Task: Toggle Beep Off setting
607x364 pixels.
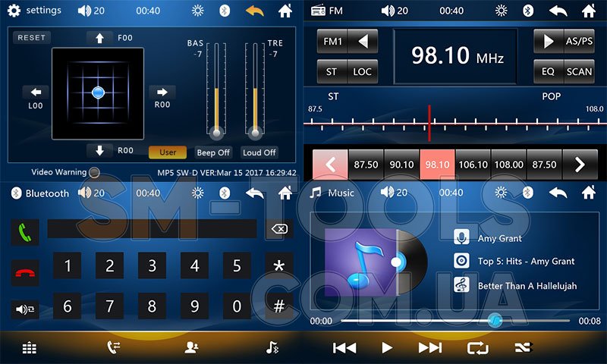Action: click(214, 152)
